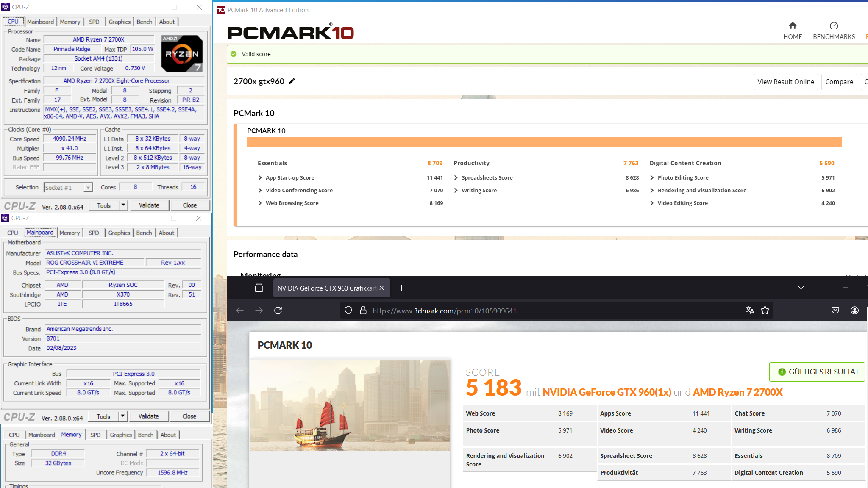Select CPU tab in middle CPU-Z window

[13, 233]
